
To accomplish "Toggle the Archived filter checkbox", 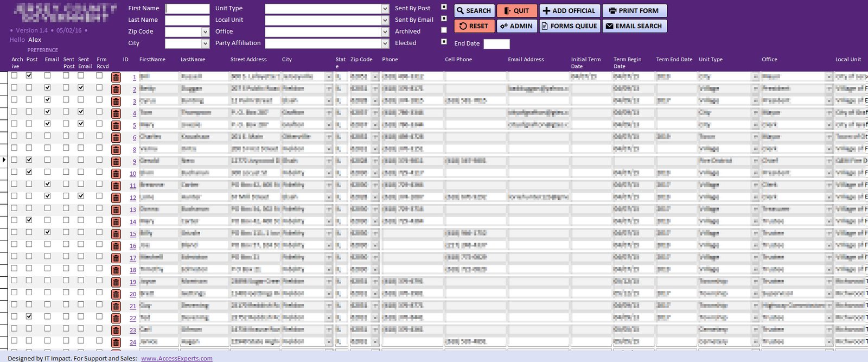I will click(x=444, y=30).
